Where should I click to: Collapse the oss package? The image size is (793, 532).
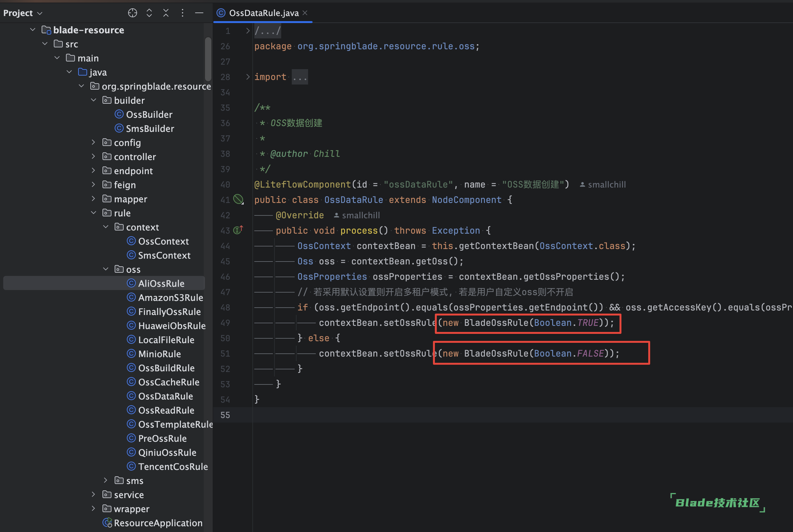tap(106, 269)
